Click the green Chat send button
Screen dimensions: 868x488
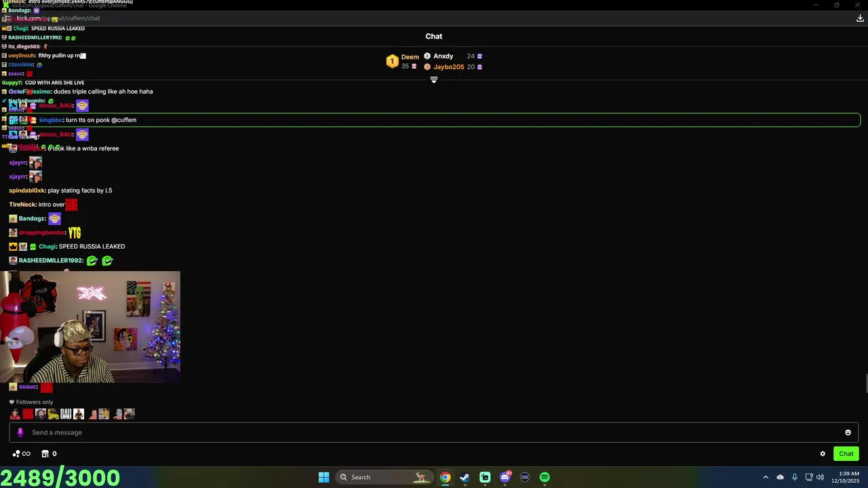846,454
